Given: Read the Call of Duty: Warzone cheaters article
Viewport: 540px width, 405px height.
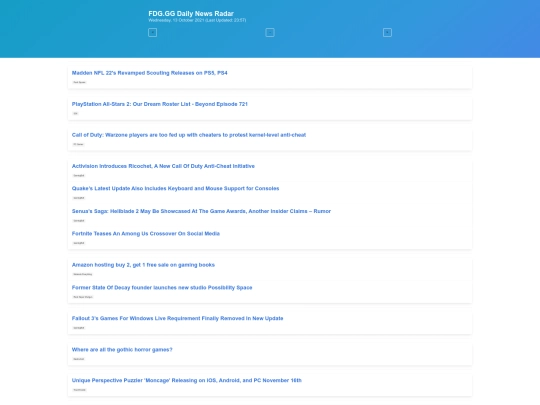Looking at the screenshot, I should [x=189, y=135].
